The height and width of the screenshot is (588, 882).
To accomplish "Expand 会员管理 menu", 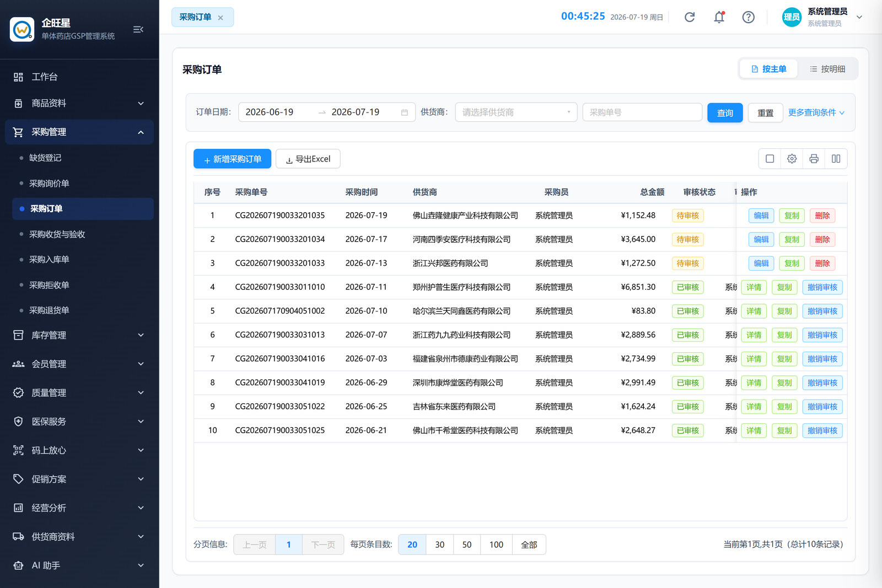I will (79, 364).
